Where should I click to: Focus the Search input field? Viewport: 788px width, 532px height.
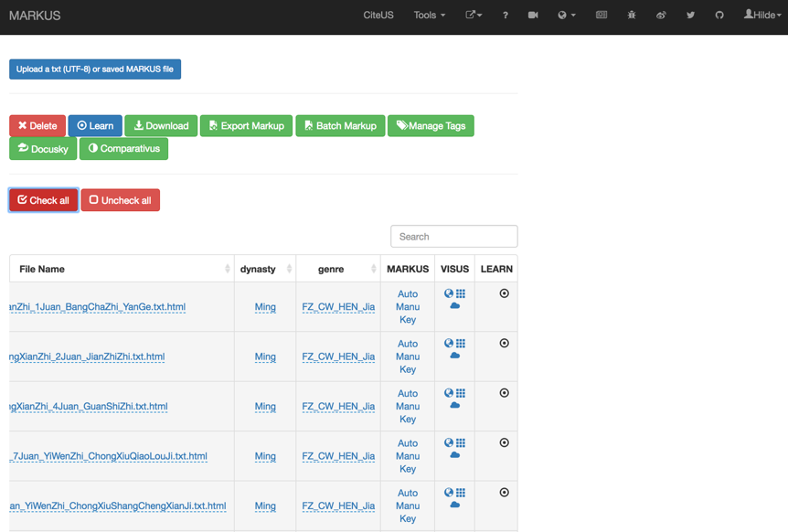coord(453,236)
